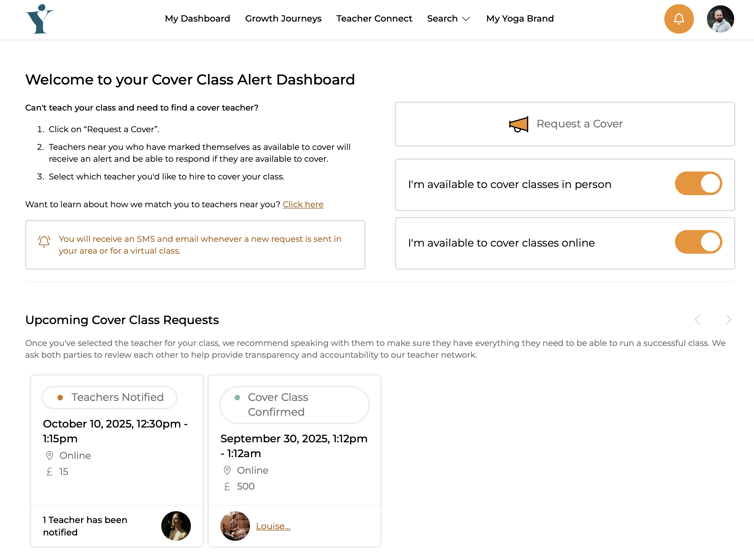Screen dimensions: 754x560
Task: Click the orange notification bell icon
Action: pos(679,19)
